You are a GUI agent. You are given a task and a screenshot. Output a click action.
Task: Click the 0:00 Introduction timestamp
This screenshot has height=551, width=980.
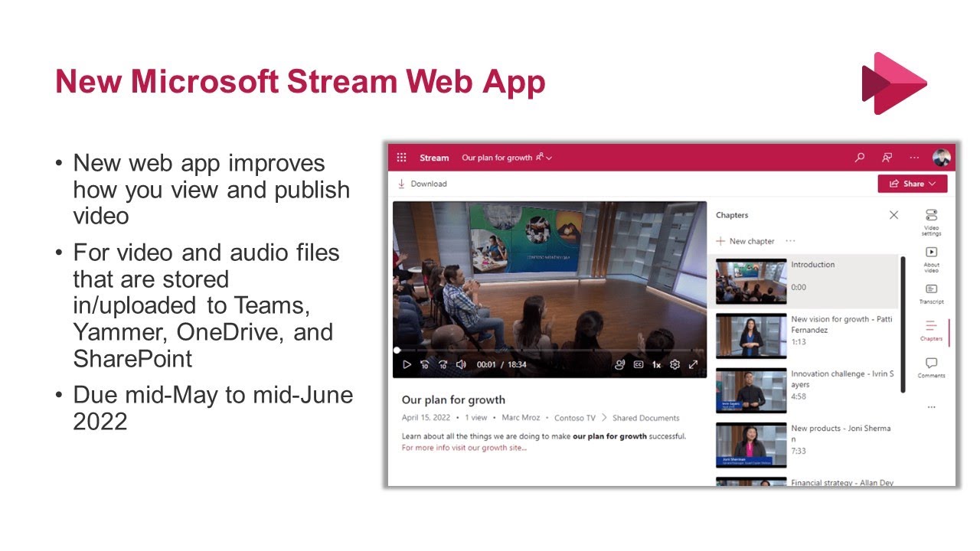click(x=798, y=288)
